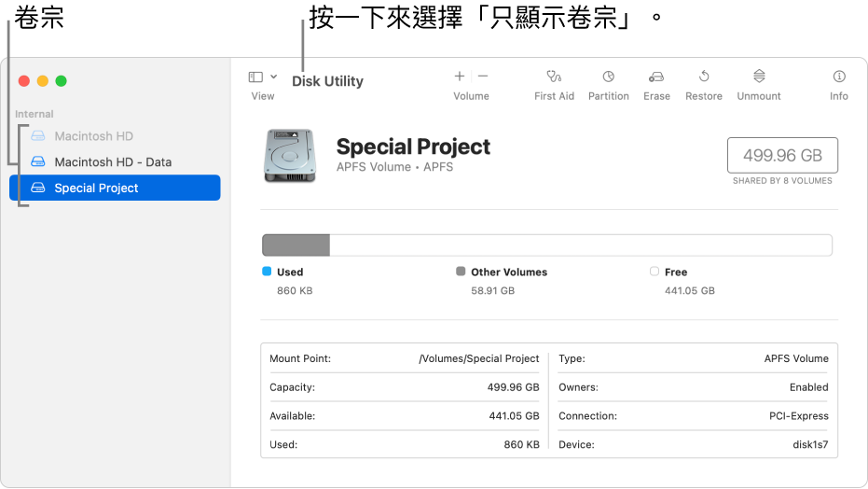This screenshot has width=868, height=489.
Task: Open the View sidebar layout icon
Action: [x=255, y=77]
